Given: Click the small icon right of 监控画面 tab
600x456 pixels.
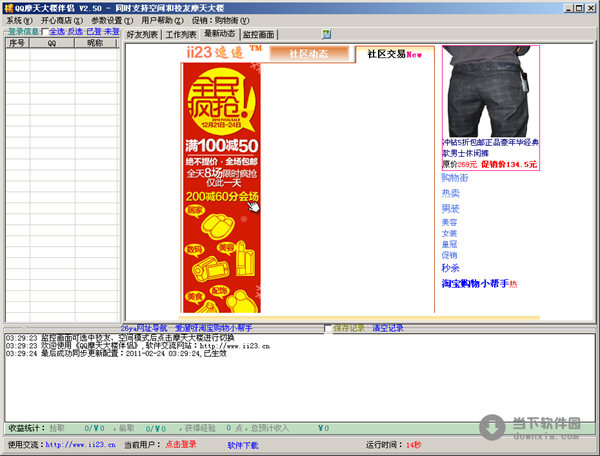Looking at the screenshot, I should click(x=327, y=34).
